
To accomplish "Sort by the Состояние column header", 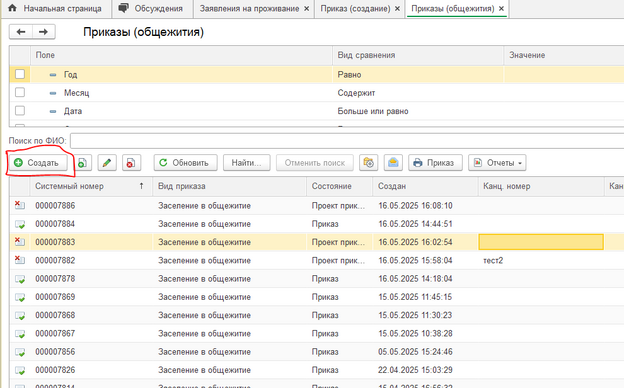I will [339, 186].
